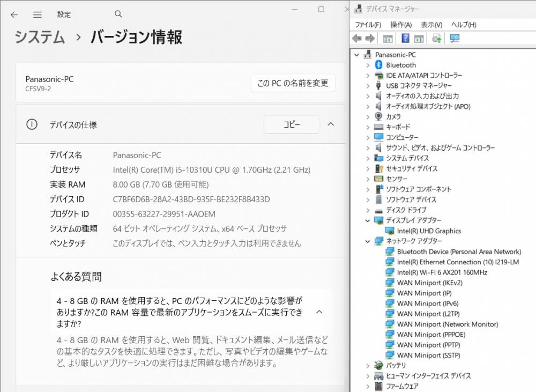Click the blue help toolbar icon

coord(405,38)
